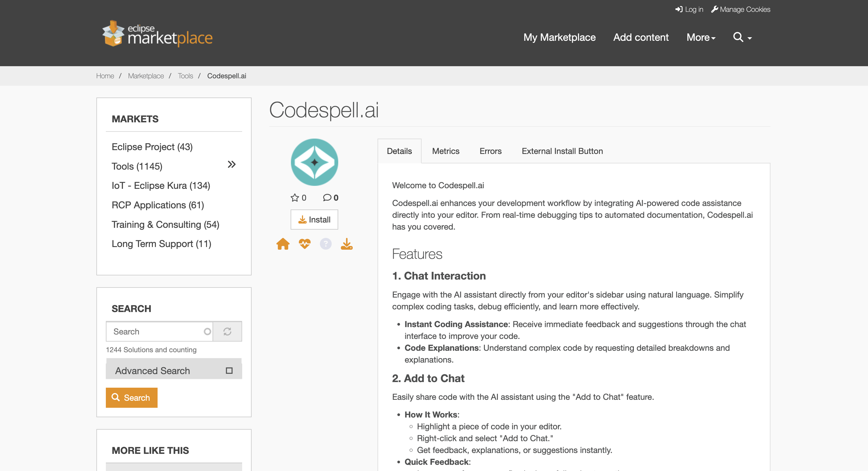
Task: Click the Log in link
Action: 689,9
